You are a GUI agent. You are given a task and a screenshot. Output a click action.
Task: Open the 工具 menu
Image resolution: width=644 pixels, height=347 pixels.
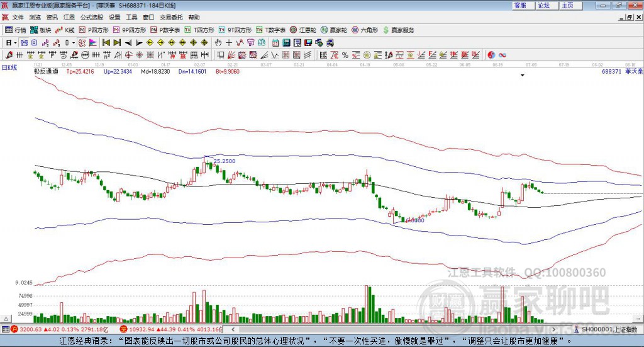coord(131,17)
